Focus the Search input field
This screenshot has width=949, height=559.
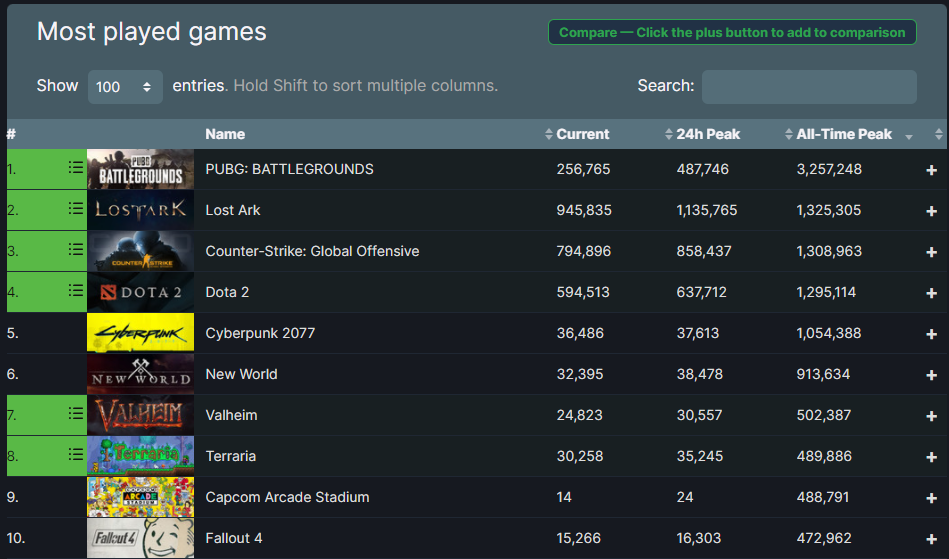(x=809, y=87)
